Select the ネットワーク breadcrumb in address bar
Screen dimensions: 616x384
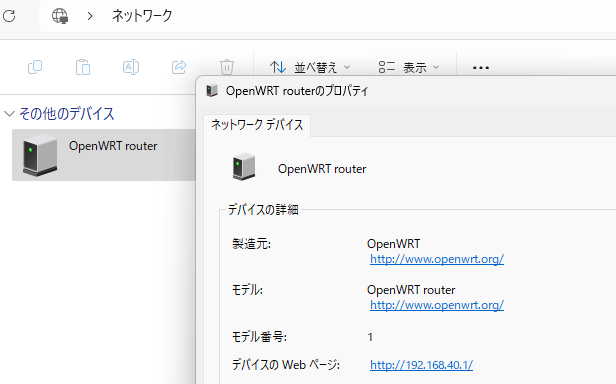tap(142, 16)
